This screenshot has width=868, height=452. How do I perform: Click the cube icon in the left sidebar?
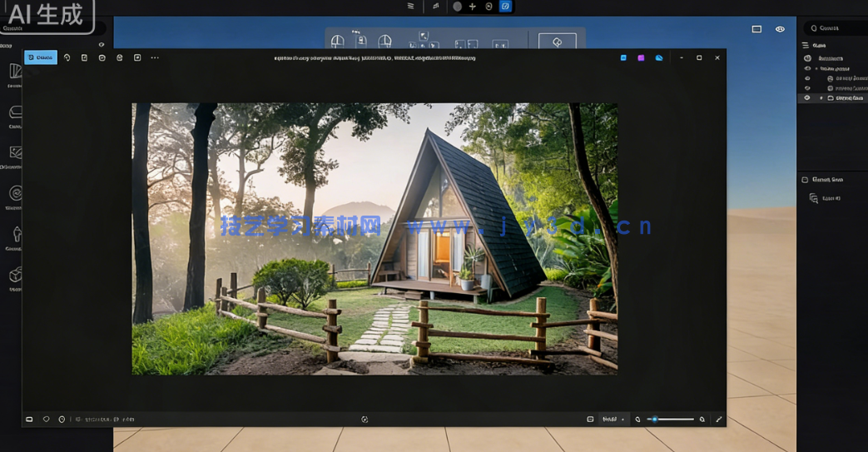[x=15, y=275]
